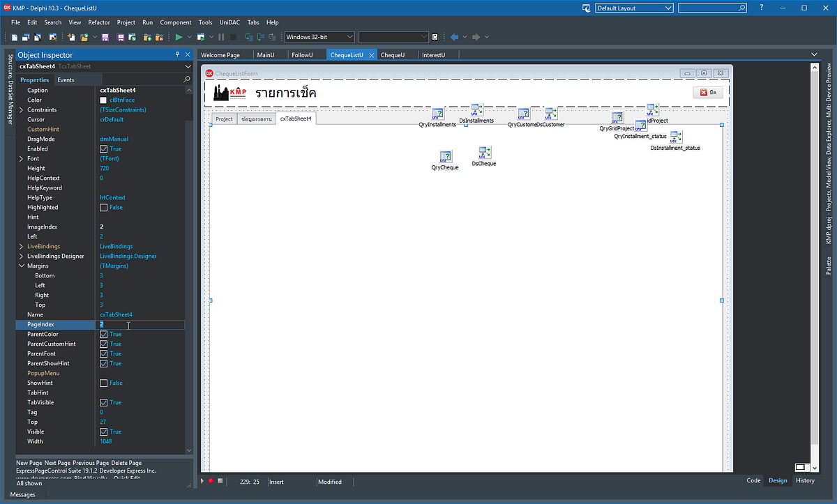Click the clBtnFace color swatch
Viewport: 837px width, 504px height.
103,99
